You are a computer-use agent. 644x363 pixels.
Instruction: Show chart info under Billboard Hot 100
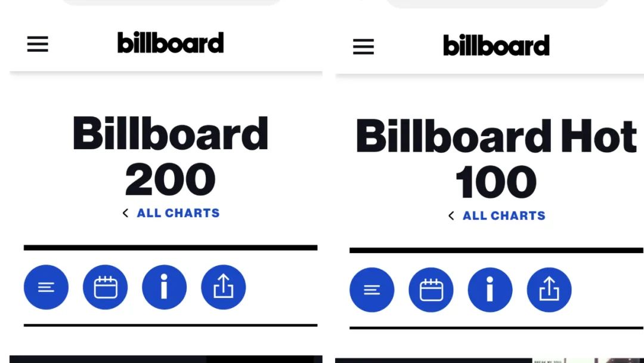pyautogui.click(x=490, y=290)
